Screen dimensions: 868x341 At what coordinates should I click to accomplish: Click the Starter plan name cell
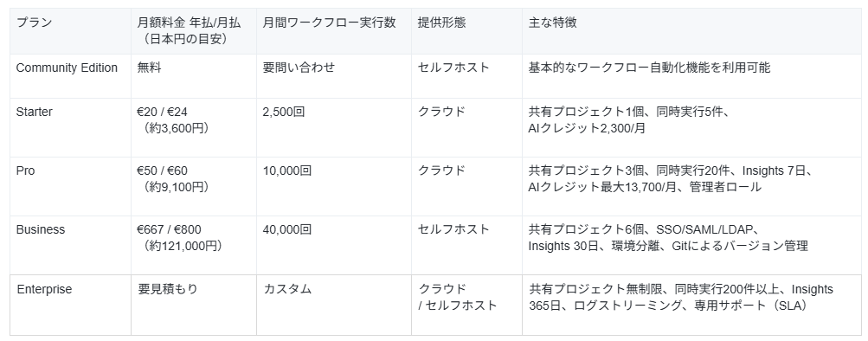coord(70,128)
